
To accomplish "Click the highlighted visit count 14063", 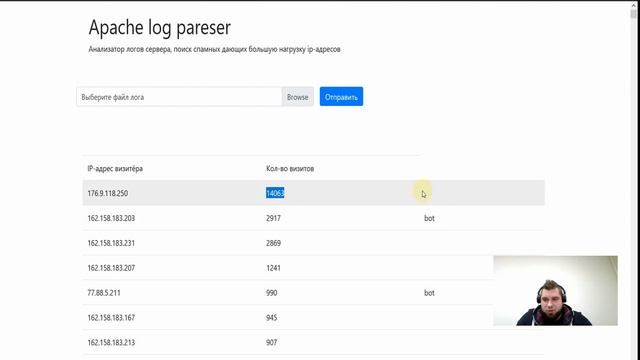I will 275,193.
